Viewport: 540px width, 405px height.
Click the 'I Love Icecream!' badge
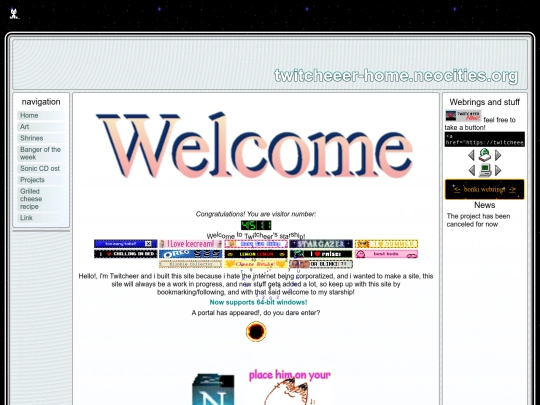(191, 244)
